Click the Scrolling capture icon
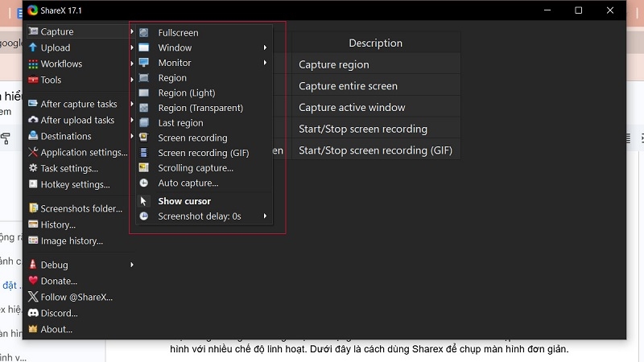The height and width of the screenshot is (362, 644). [144, 167]
